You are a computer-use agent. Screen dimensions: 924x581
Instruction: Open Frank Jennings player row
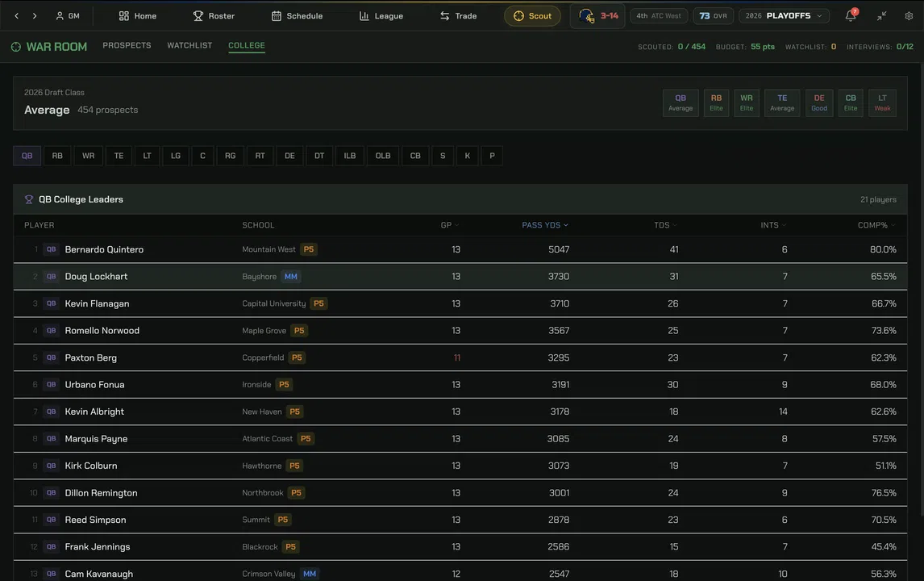click(460, 547)
